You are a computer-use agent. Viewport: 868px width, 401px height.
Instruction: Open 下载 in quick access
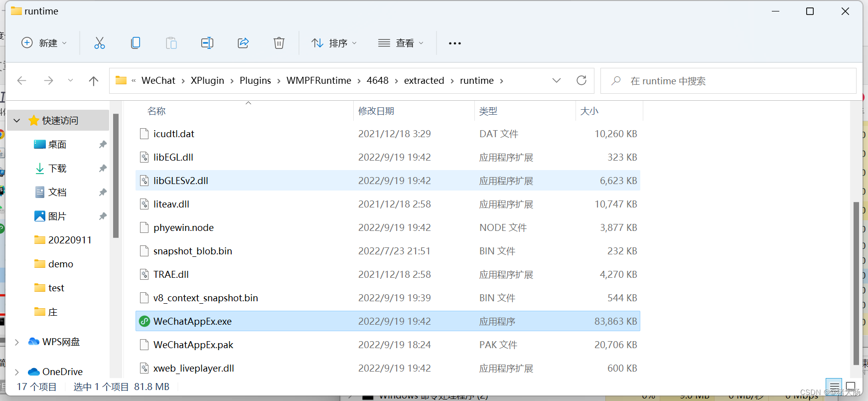click(x=57, y=169)
